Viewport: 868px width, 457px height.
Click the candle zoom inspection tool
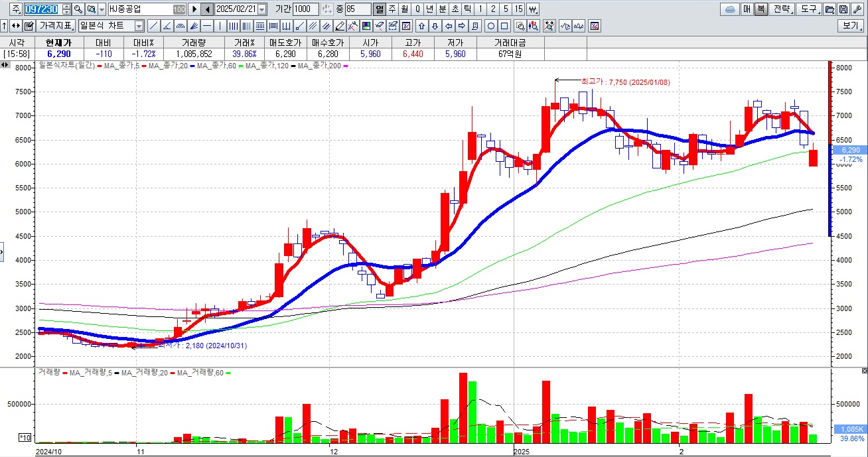[534, 26]
